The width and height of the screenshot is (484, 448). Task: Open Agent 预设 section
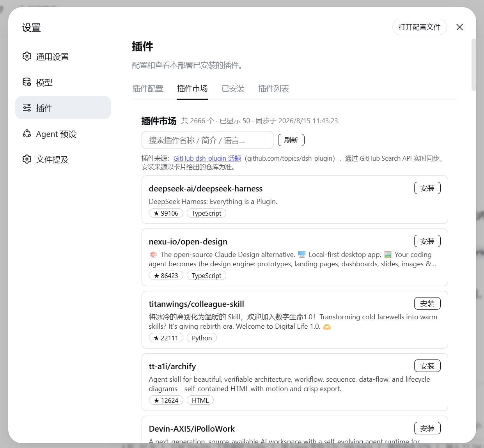pyautogui.click(x=63, y=134)
